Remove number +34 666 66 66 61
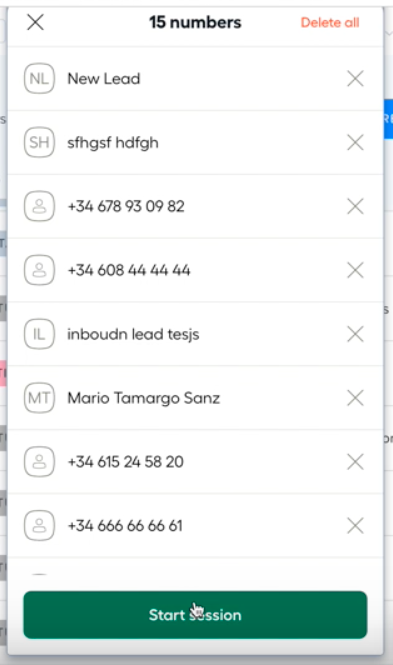 pos(355,526)
